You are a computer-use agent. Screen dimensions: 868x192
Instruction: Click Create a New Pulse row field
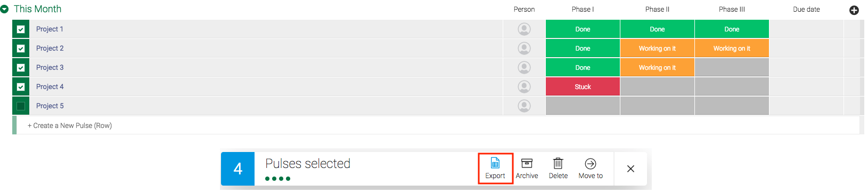[438, 125]
